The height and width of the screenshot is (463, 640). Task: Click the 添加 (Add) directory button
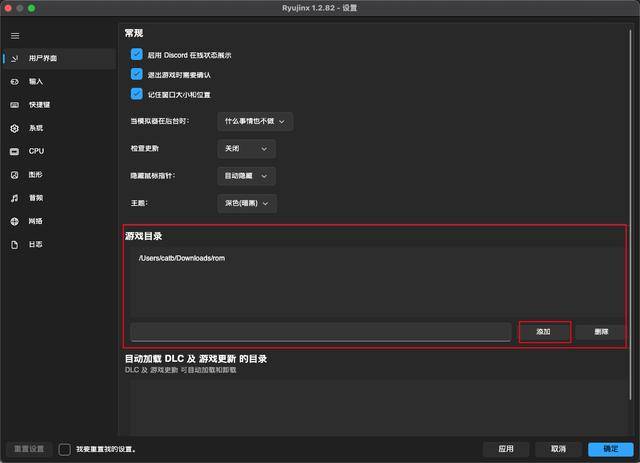544,332
